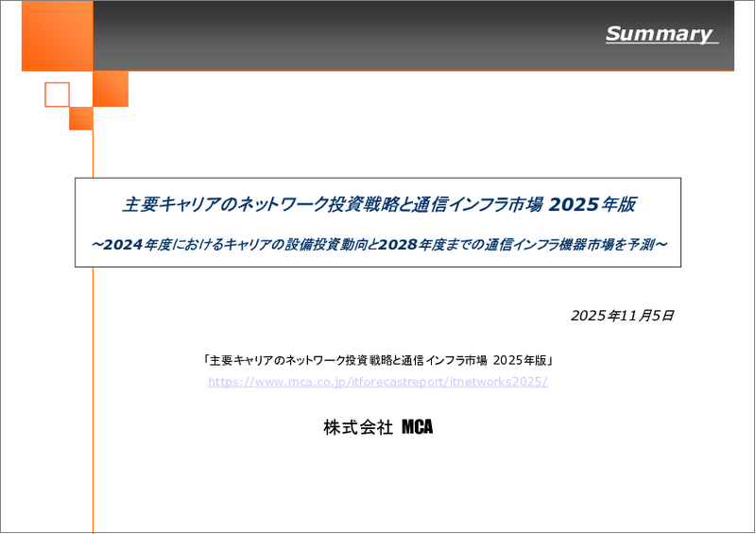The image size is (756, 534).
Task: Click the medium orange square below header
Action: coord(111,89)
